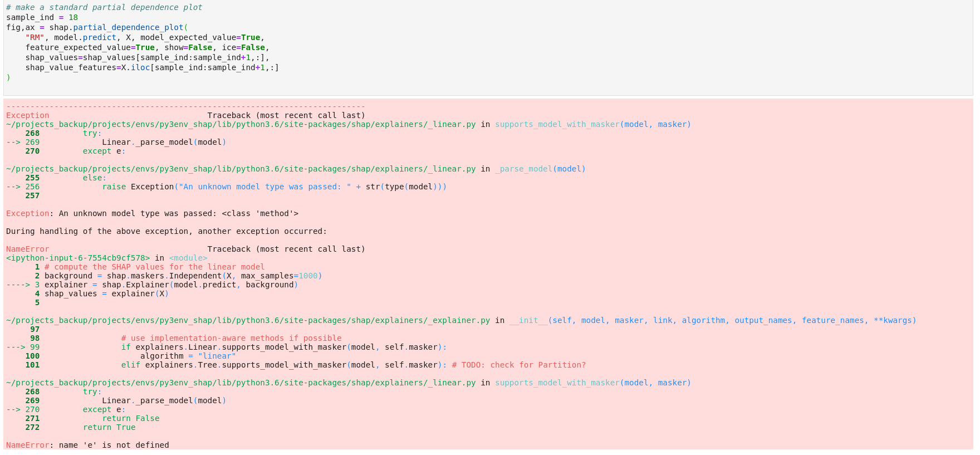
Task: Click line "shap_values = explainer(X)" in traceback
Action: 106,293
